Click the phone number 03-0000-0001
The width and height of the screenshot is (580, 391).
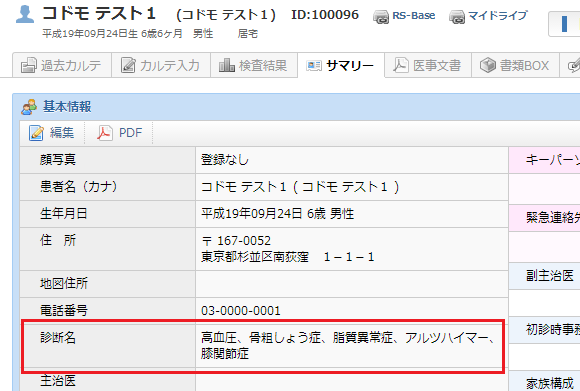(x=241, y=311)
